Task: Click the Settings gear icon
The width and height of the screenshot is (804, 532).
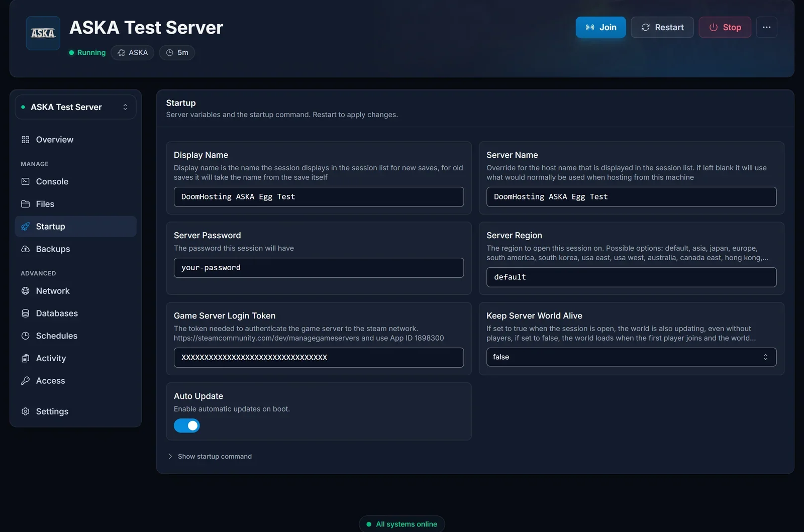Action: pyautogui.click(x=25, y=411)
